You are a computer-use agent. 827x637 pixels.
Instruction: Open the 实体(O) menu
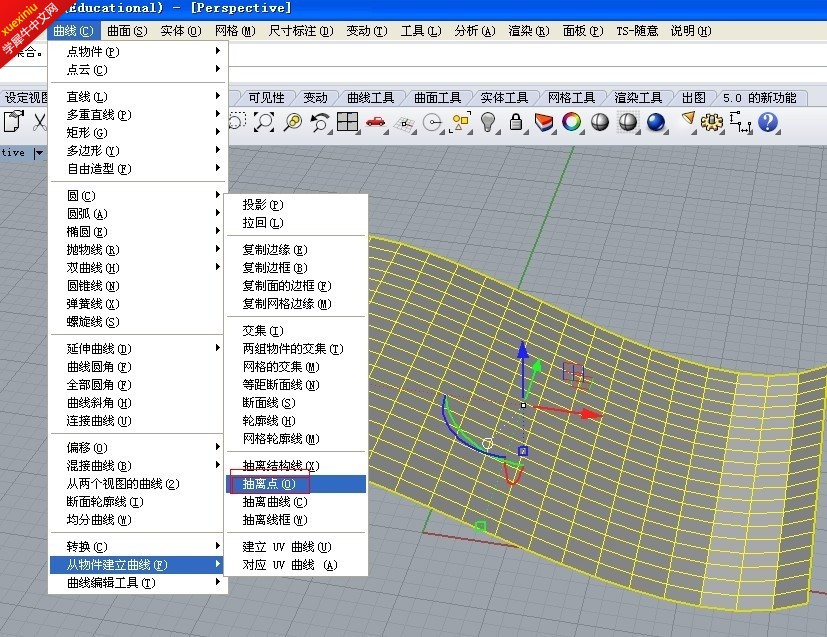(181, 31)
